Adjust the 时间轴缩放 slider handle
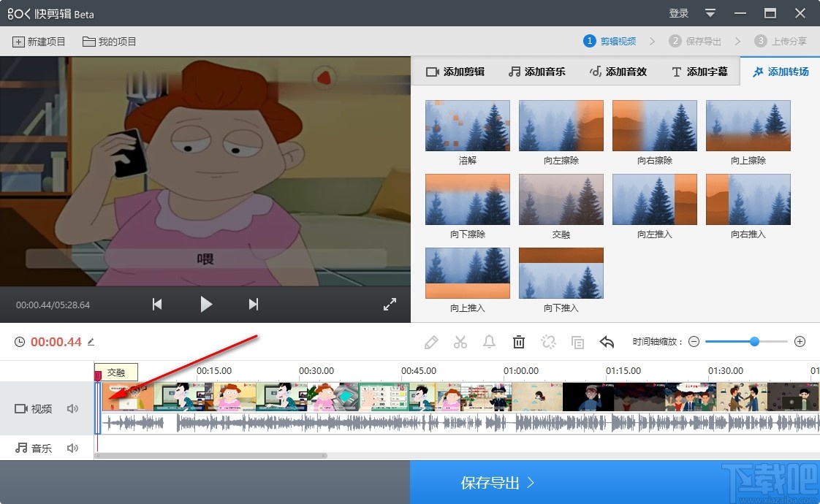The height and width of the screenshot is (504, 820). (754, 342)
